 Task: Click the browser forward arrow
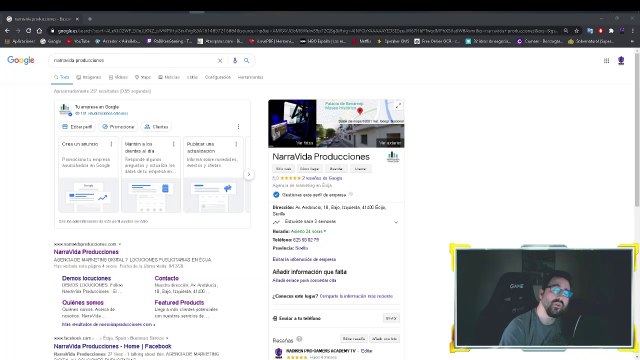(x=18, y=31)
